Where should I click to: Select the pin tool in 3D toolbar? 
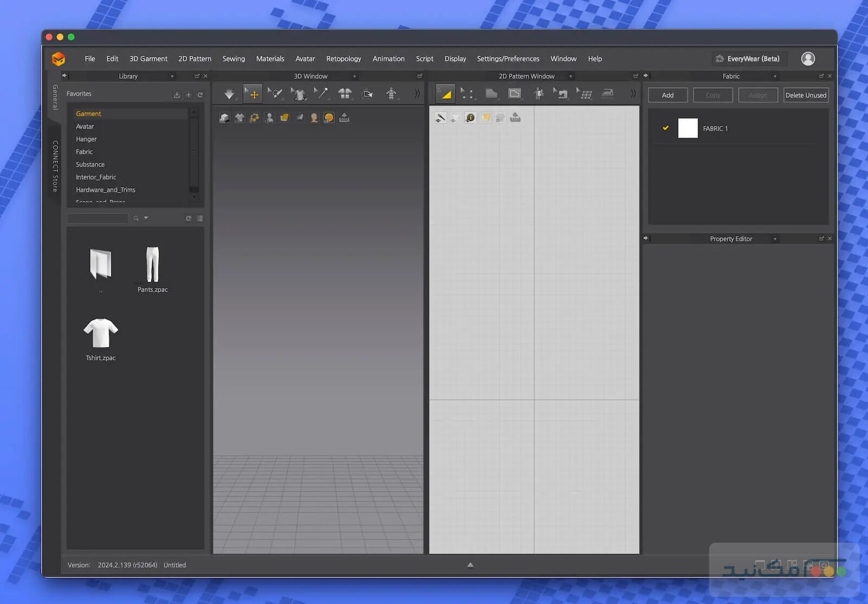click(x=322, y=94)
